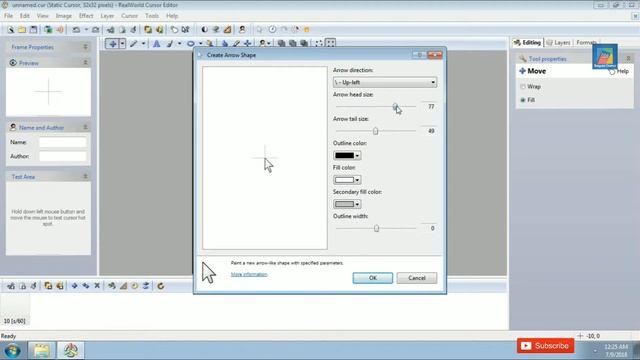The width and height of the screenshot is (640, 360).
Task: Open the Edit menu
Action: [x=25, y=16]
